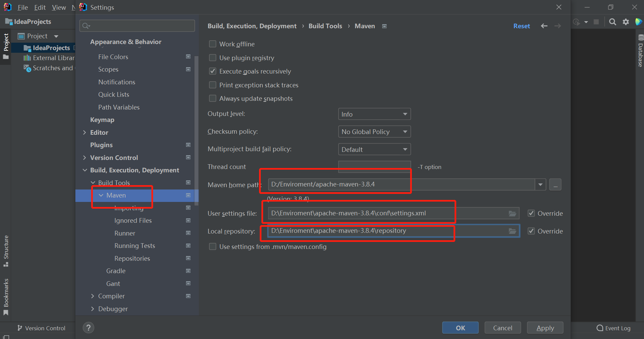Image resolution: width=644 pixels, height=339 pixels.
Task: Collapse Build, Execution, Deployment section
Action: (84, 170)
